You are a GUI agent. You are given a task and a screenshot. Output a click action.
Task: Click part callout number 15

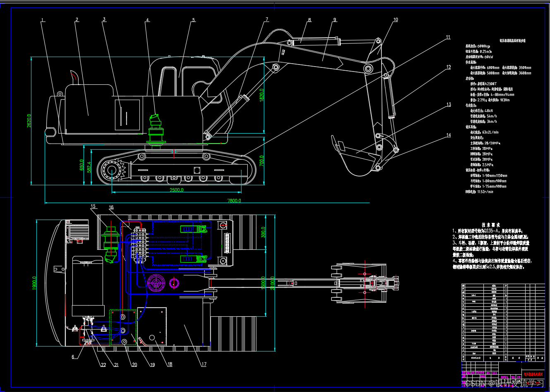(93, 206)
